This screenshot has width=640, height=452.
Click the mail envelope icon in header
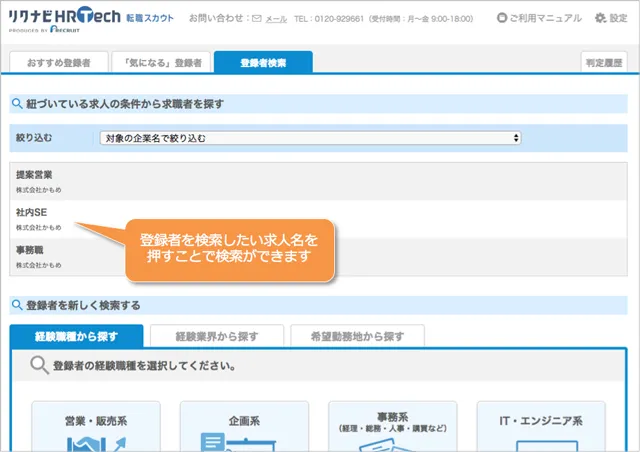pos(257,19)
